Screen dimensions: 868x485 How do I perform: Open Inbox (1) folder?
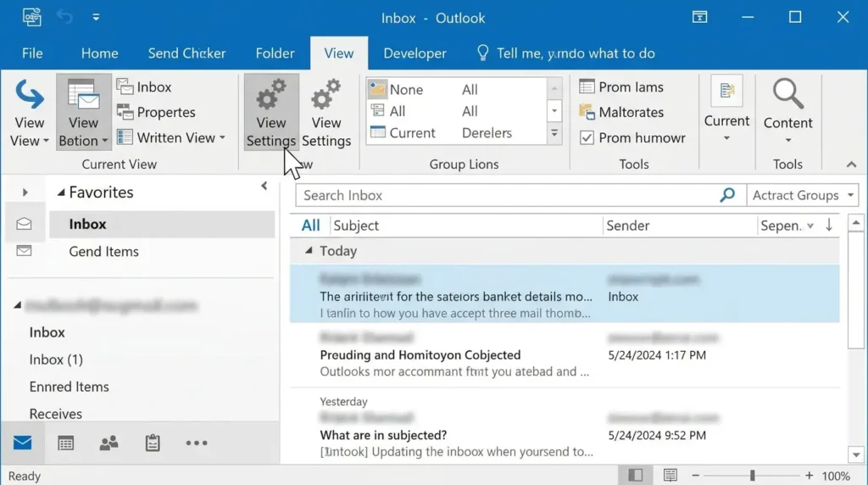[x=56, y=360]
